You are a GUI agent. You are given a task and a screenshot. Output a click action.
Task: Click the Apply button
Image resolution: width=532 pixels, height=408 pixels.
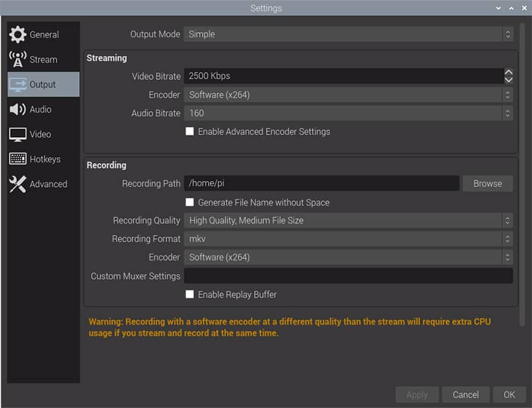[417, 395]
